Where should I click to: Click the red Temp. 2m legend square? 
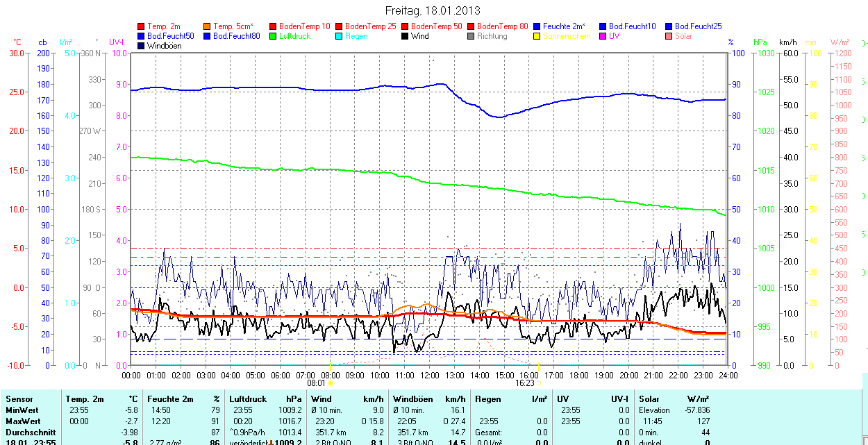pos(142,26)
